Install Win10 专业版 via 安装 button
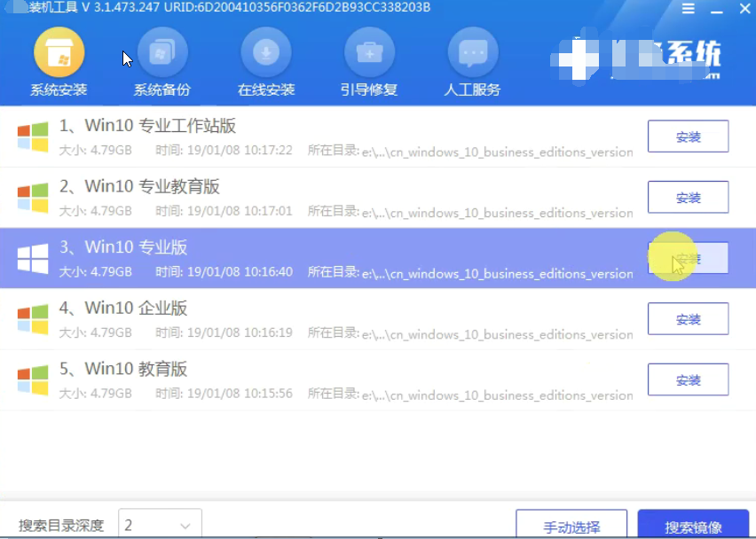Viewport: 756px width, 539px height. pos(688,258)
